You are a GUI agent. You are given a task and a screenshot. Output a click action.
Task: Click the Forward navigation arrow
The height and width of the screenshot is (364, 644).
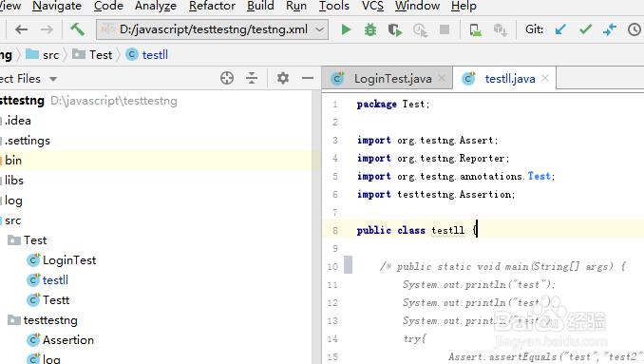click(47, 29)
